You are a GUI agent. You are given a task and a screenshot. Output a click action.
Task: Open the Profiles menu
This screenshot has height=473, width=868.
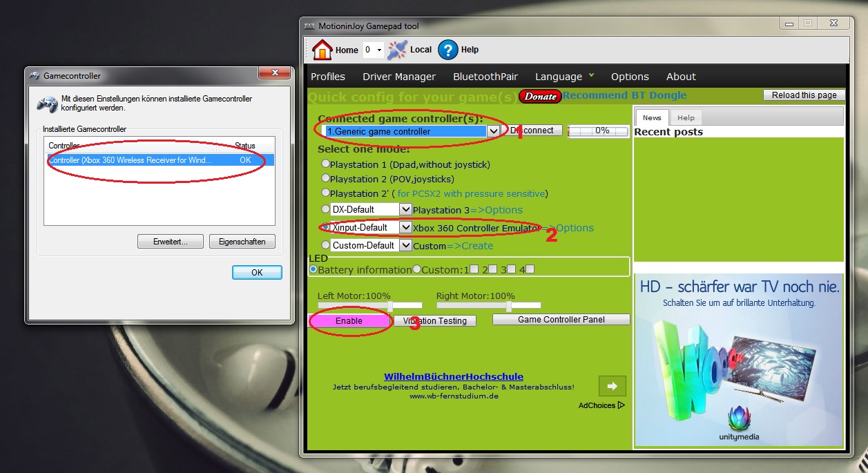click(328, 77)
